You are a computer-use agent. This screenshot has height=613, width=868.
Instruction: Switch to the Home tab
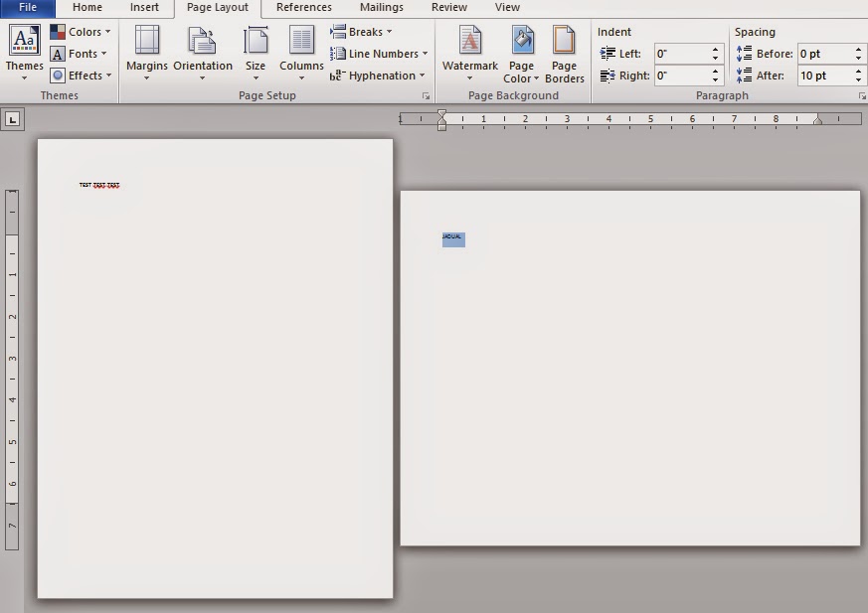(x=87, y=7)
